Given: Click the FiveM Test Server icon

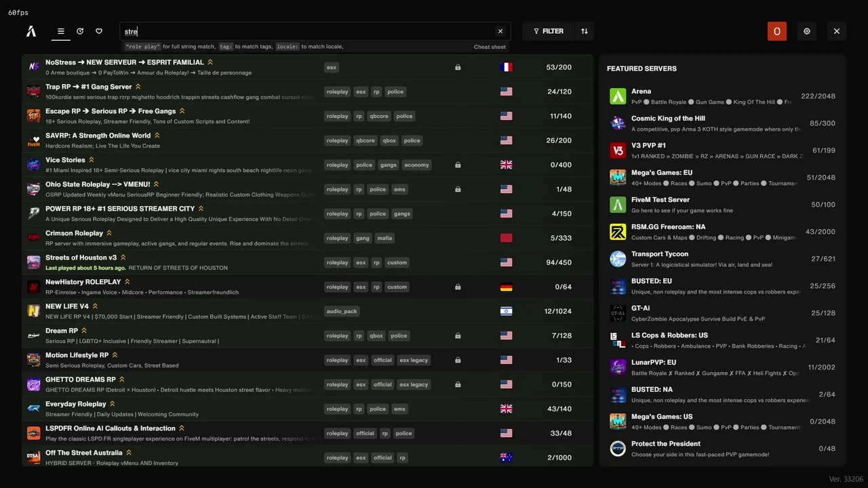Looking at the screenshot, I should pos(618,205).
